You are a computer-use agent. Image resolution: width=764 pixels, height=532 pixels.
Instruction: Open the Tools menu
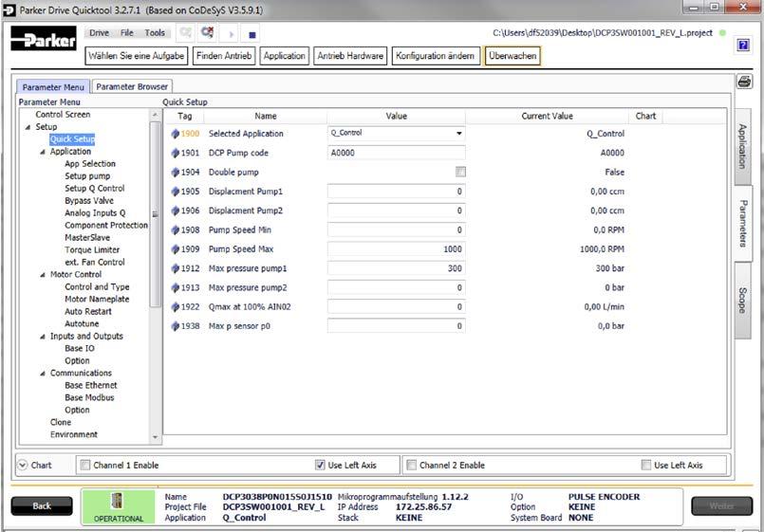155,32
